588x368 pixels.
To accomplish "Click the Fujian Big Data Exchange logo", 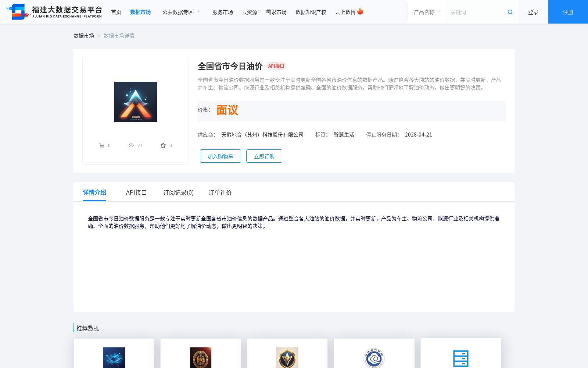I will coord(54,12).
